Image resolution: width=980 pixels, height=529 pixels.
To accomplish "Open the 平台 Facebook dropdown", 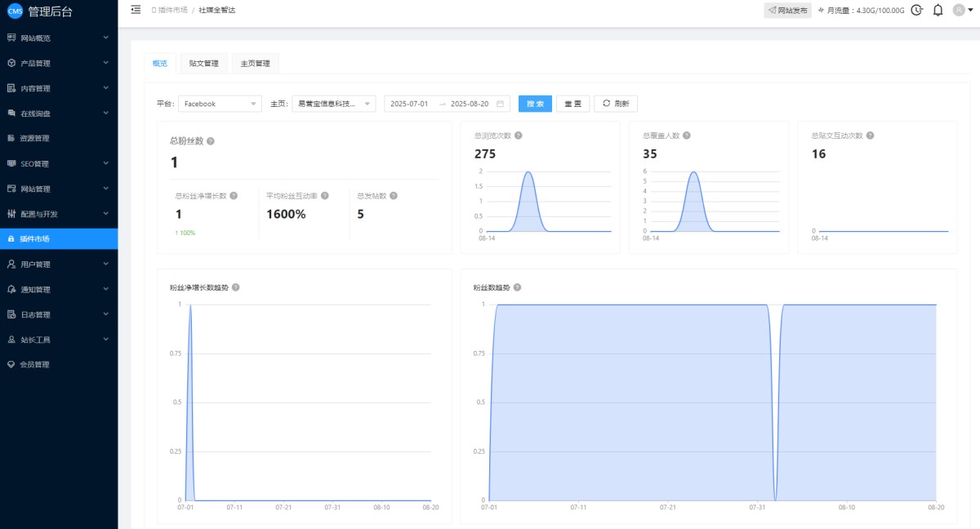I will coord(220,104).
